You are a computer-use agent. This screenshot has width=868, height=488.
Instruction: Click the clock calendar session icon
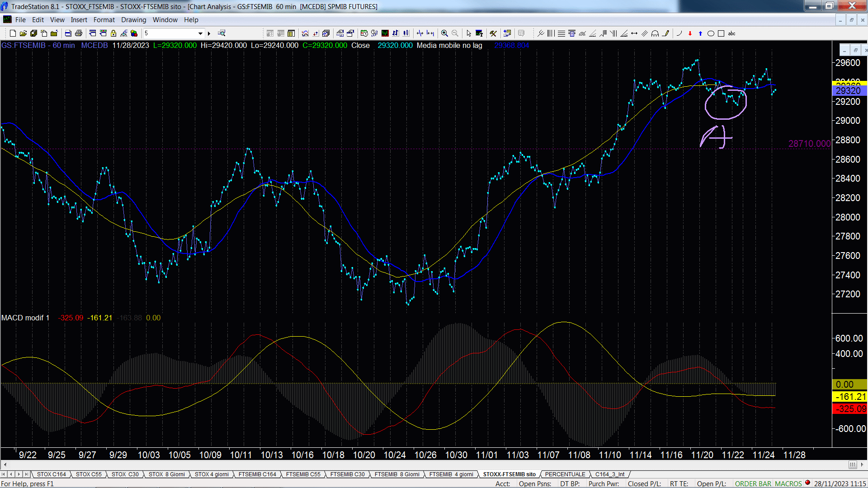tap(364, 33)
